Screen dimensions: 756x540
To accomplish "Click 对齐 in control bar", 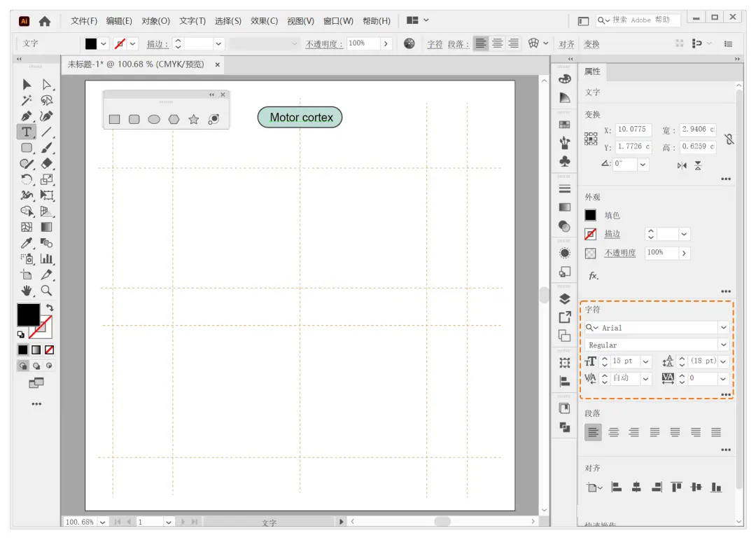I will [x=566, y=44].
